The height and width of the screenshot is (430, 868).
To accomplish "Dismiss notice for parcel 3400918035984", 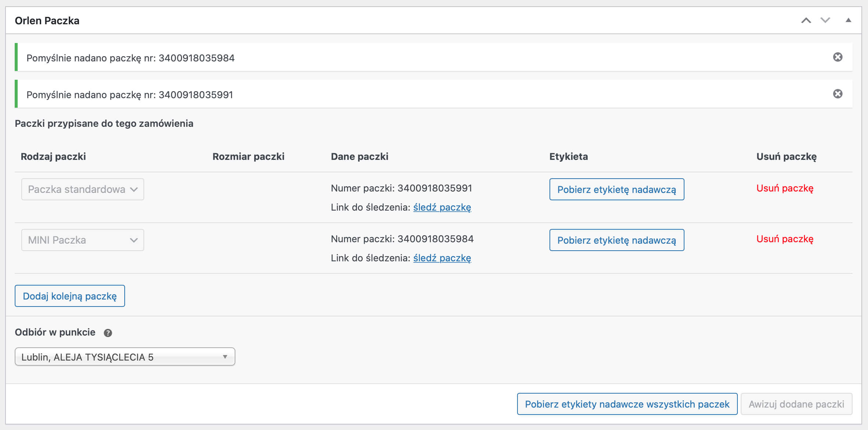I will tap(837, 57).
